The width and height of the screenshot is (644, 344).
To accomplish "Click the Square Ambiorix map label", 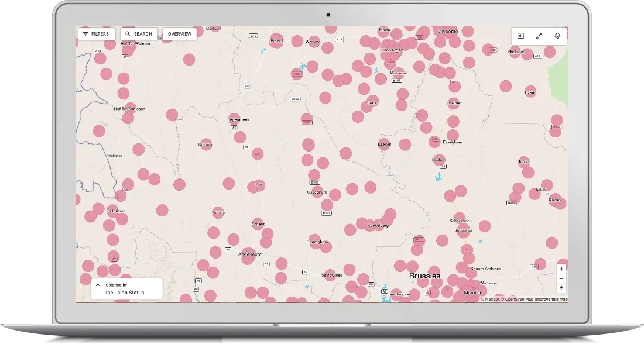I will pyautogui.click(x=486, y=269).
